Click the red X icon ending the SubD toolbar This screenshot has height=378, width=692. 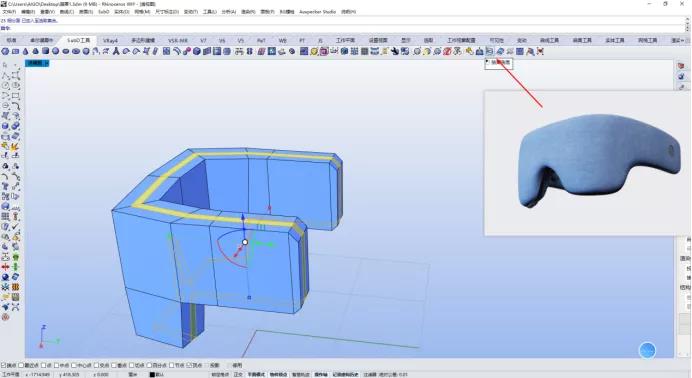click(x=540, y=51)
